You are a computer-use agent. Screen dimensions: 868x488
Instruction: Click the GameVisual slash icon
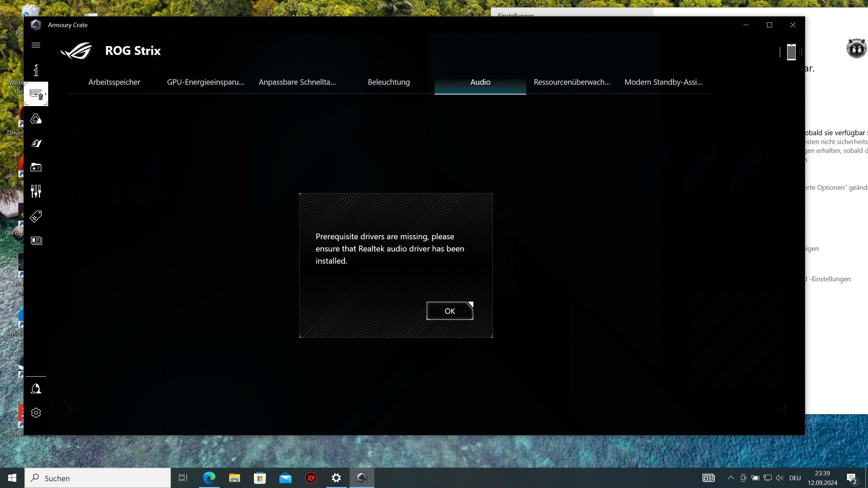[x=36, y=143]
